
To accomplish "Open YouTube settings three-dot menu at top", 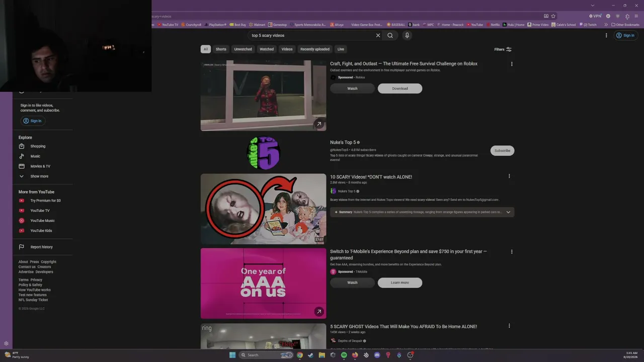I will click(606, 35).
